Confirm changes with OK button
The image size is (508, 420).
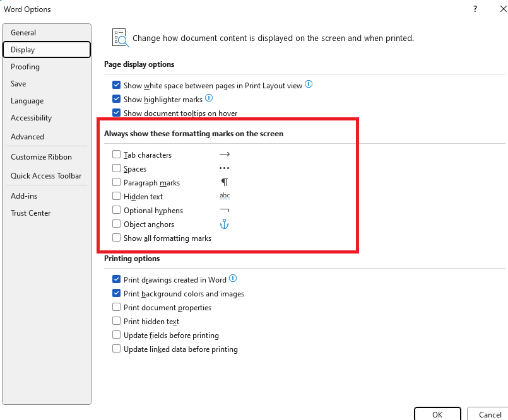[x=437, y=414]
